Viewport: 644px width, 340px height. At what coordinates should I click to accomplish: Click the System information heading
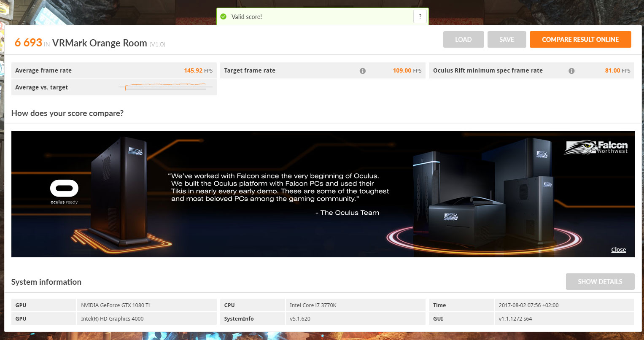(x=46, y=282)
